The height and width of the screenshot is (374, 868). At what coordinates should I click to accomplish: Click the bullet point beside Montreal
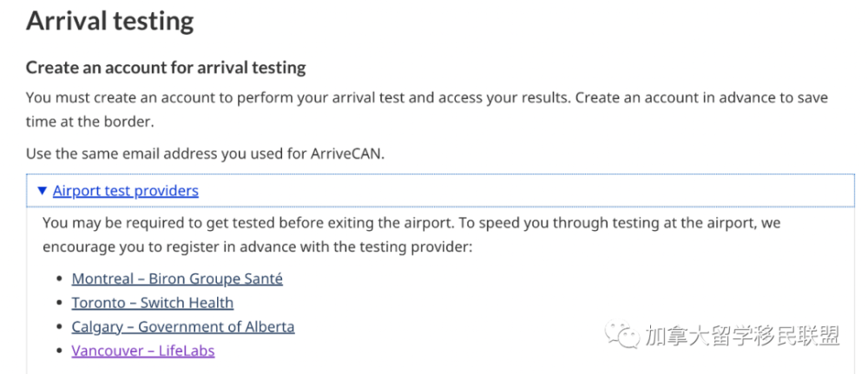[60, 279]
